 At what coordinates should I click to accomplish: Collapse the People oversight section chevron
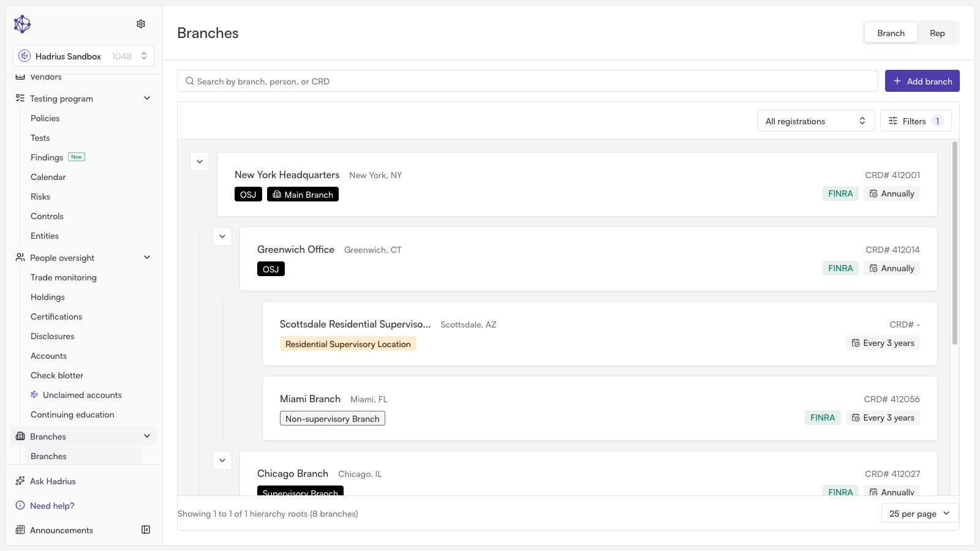click(147, 257)
